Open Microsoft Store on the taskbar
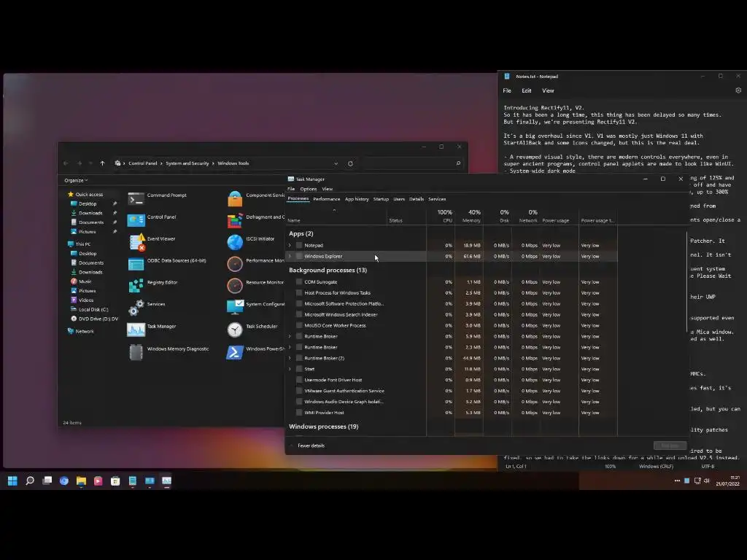This screenshot has height=560, width=747. (x=115, y=481)
